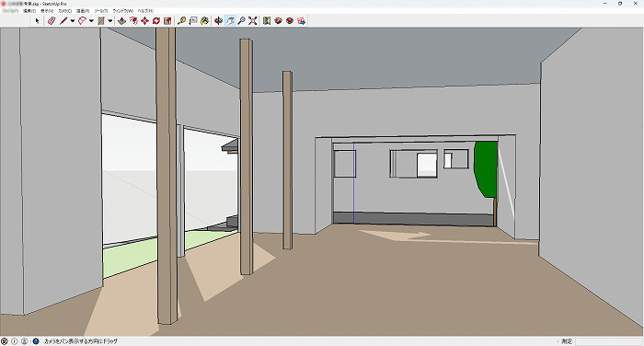Viewport: 644px width, 346px height.
Task: Open the ヘルプ(H) menu
Action: pos(145,11)
